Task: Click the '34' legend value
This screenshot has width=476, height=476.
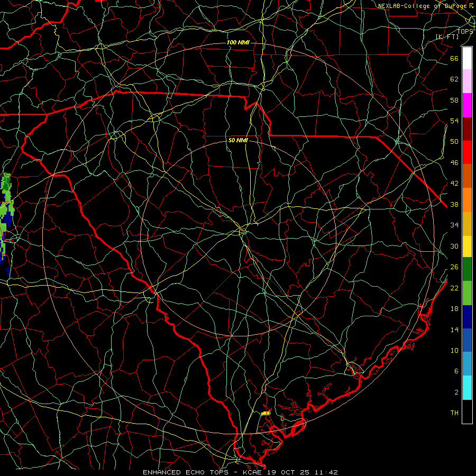Action: pyautogui.click(x=454, y=225)
